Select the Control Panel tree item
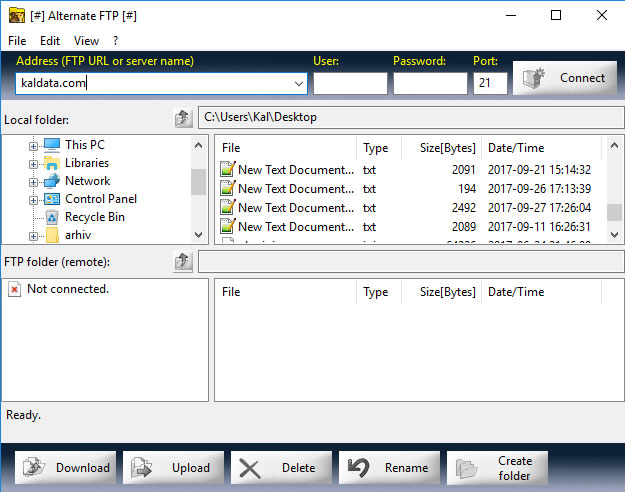The height and width of the screenshot is (492, 625). [x=101, y=199]
